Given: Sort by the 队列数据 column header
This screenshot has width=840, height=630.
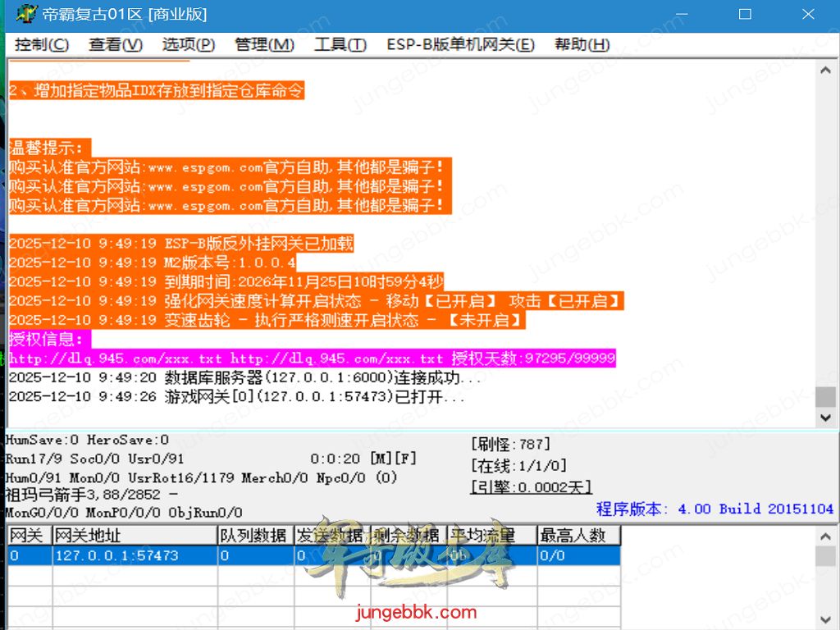Looking at the screenshot, I should (x=254, y=536).
